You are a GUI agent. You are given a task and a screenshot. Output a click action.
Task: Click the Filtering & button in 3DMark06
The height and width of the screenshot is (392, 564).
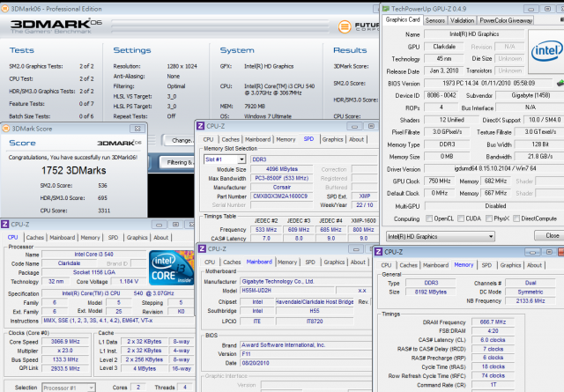176,163
